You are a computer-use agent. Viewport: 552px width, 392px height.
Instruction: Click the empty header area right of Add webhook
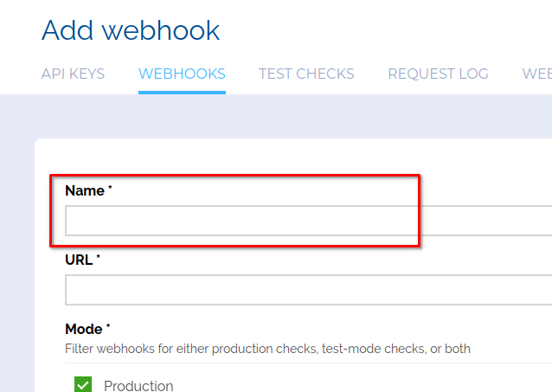(x=389, y=30)
